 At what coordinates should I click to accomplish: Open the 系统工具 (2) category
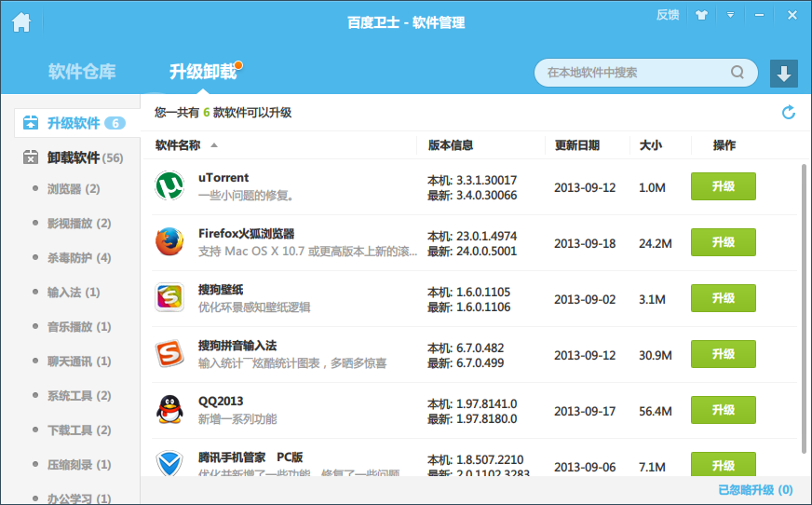(x=79, y=396)
